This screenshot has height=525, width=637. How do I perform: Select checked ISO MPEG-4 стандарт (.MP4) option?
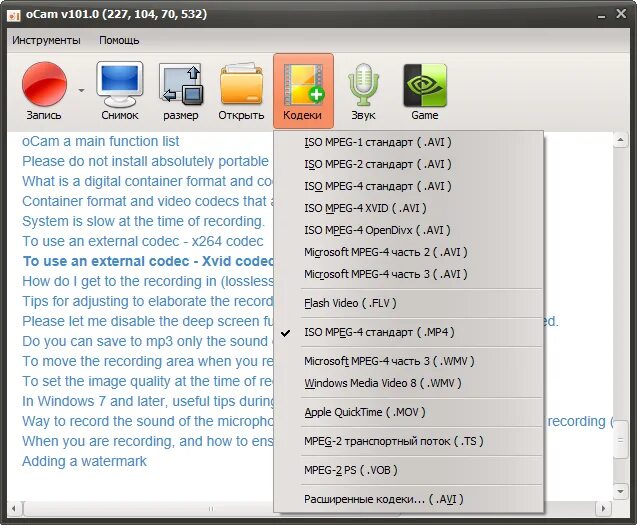[x=409, y=332]
